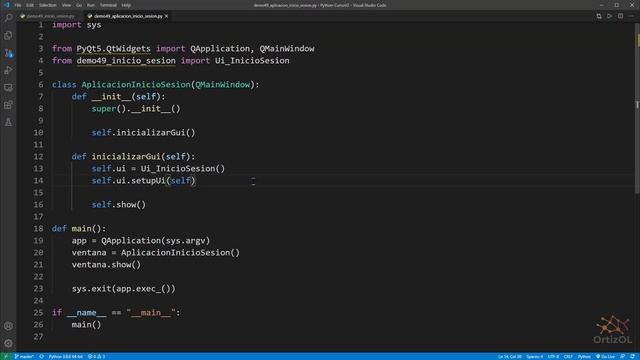Click the remote window indicator in status bar
640x360 pixels.
click(x=6, y=356)
